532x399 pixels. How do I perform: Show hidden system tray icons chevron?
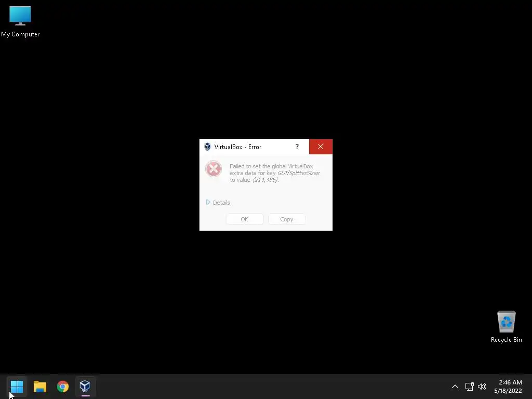tap(455, 387)
